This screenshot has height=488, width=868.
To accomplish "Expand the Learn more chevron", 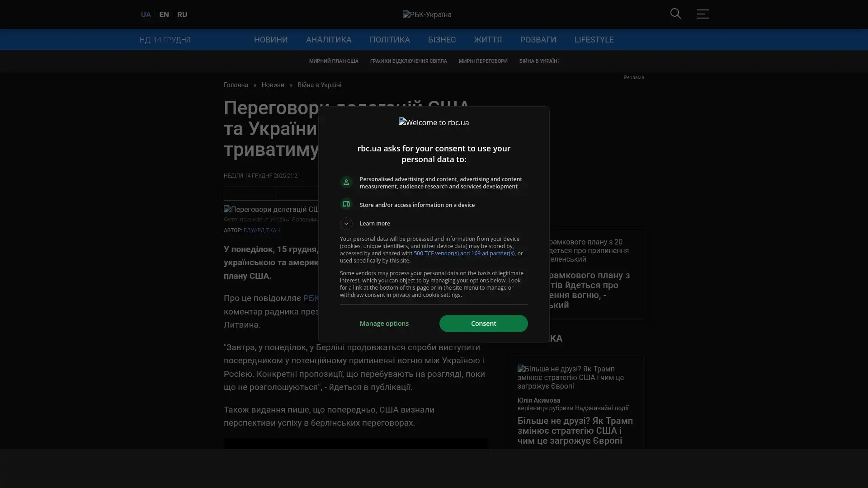I will pos(346,224).
